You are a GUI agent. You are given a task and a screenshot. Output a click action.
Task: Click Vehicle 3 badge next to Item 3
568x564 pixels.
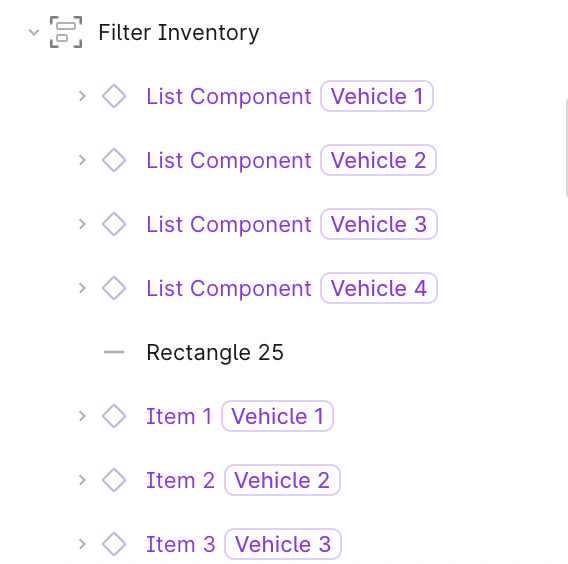click(x=283, y=544)
